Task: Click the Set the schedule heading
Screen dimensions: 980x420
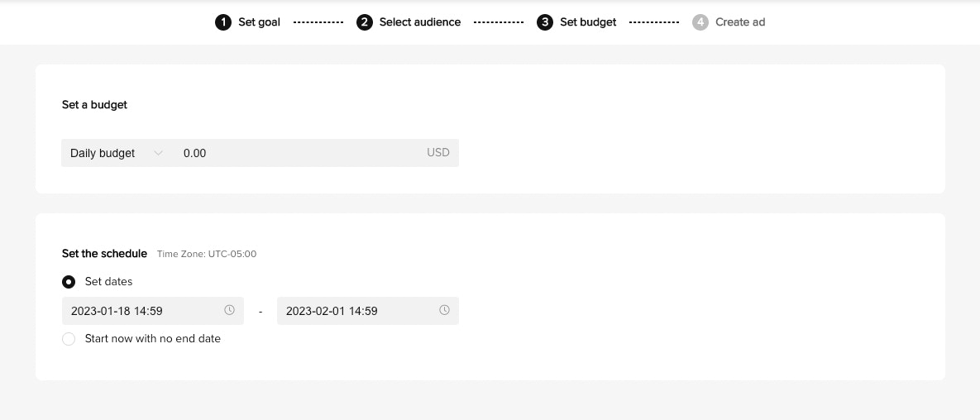Action: coord(104,254)
